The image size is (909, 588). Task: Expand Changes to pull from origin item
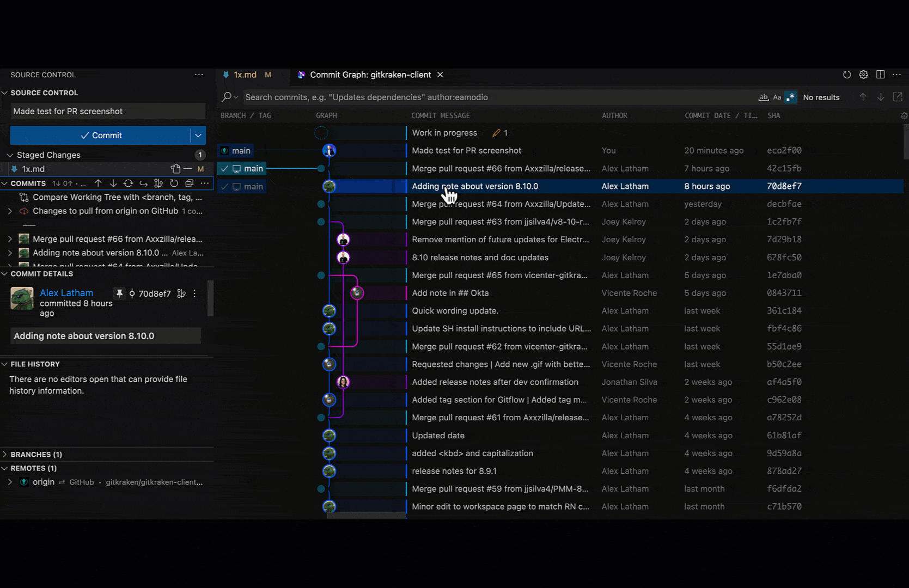tap(10, 211)
